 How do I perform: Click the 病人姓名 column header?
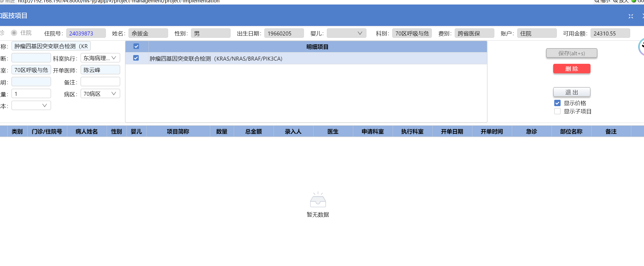tap(87, 132)
